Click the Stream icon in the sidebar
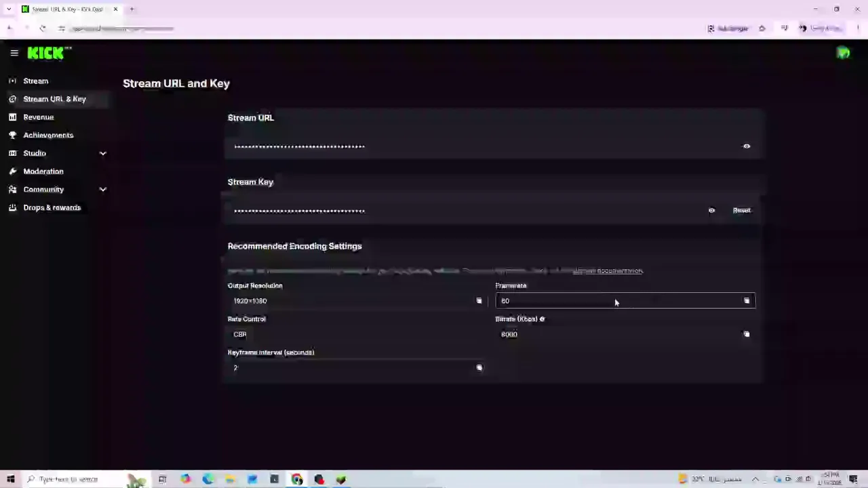The height and width of the screenshot is (488, 868). tap(12, 81)
